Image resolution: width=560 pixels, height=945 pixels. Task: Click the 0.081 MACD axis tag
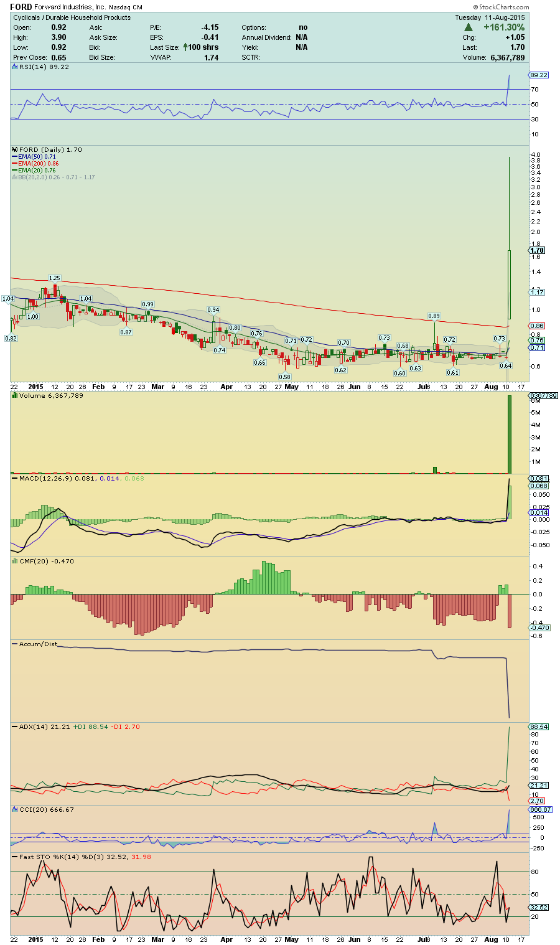coord(539,478)
